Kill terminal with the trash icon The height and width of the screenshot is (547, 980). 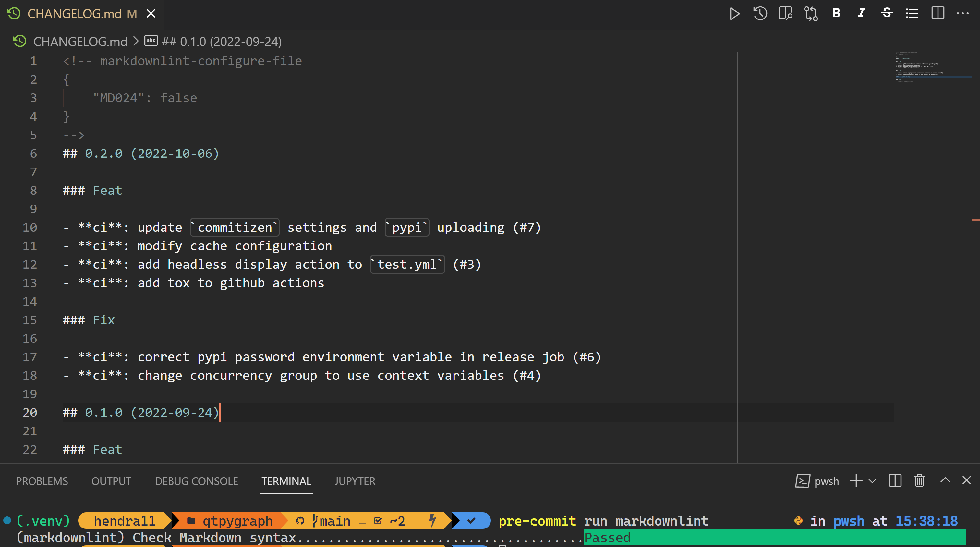920,481
